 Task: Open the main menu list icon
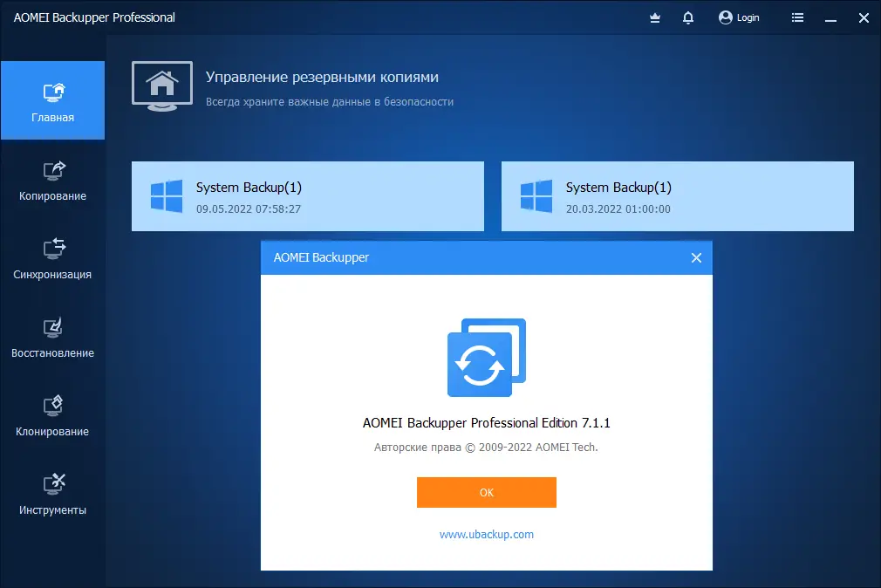point(797,17)
